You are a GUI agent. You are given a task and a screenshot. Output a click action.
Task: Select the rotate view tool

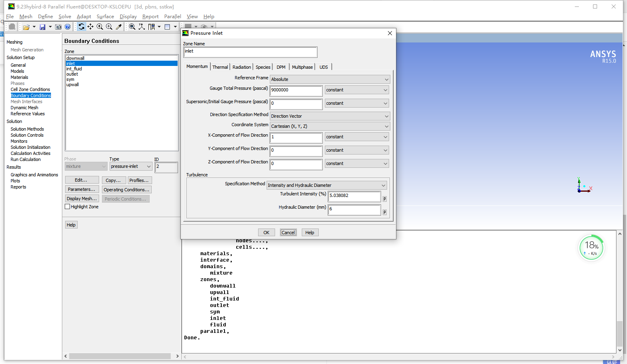81,27
